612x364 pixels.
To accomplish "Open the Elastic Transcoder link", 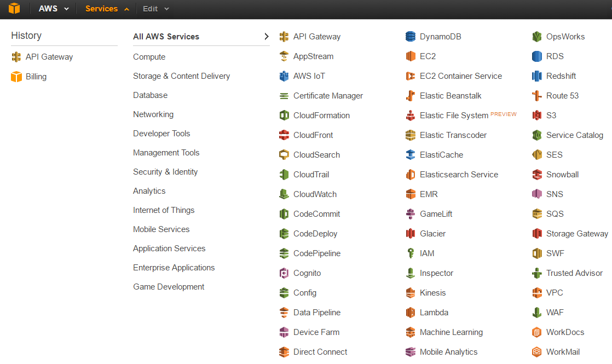I will (453, 135).
